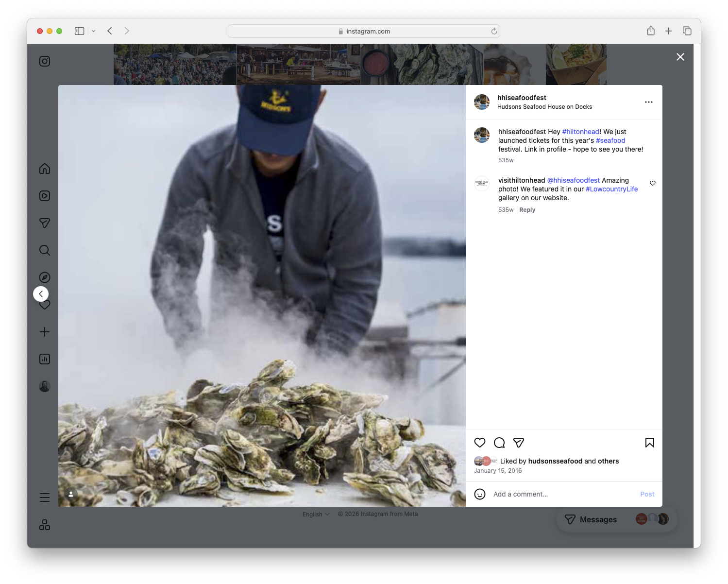The height and width of the screenshot is (584, 728).
Task: Open #LowcountryLife hashtag link
Action: point(612,189)
